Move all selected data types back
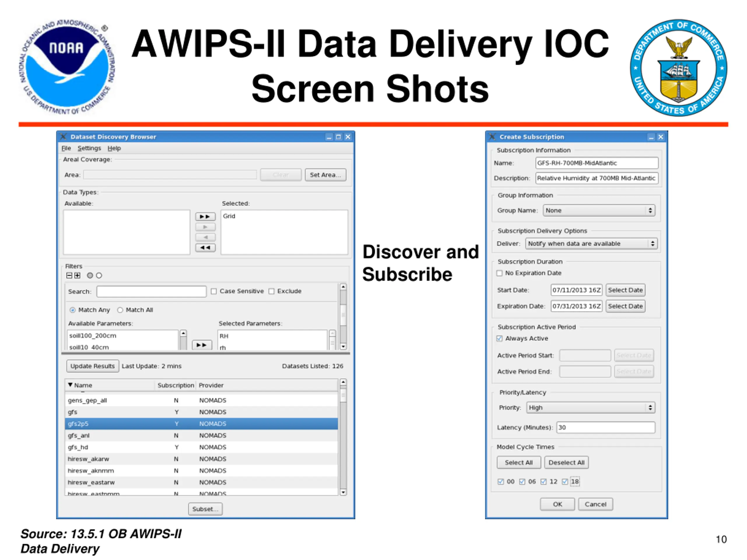The image size is (747, 560). [205, 247]
